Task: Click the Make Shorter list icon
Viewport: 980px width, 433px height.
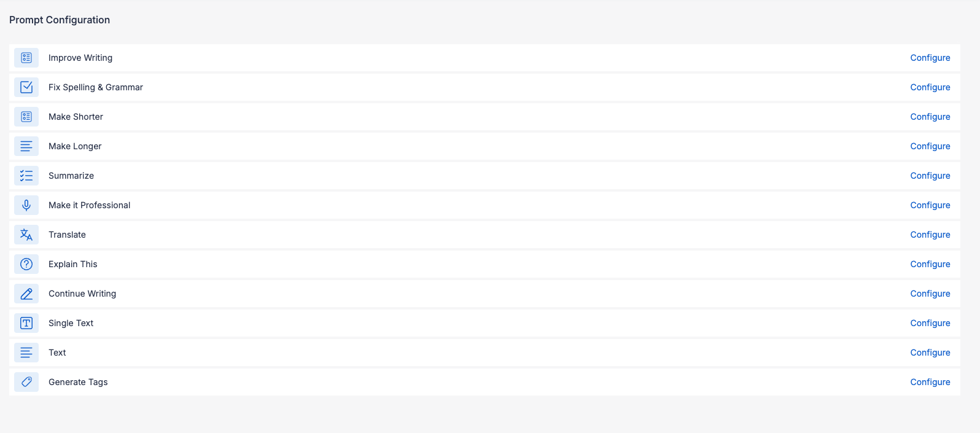Action: 26,117
